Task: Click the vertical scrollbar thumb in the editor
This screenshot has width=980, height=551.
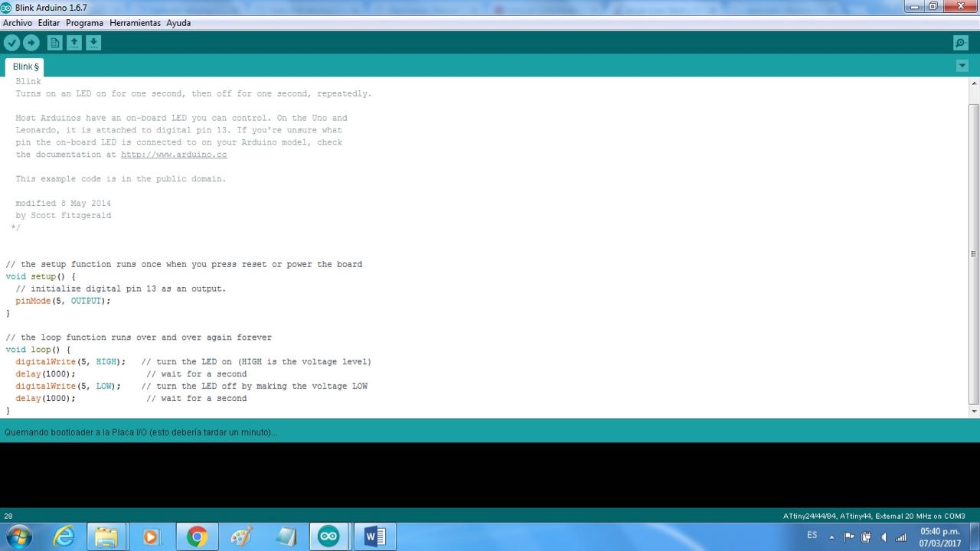Action: pyautogui.click(x=974, y=253)
